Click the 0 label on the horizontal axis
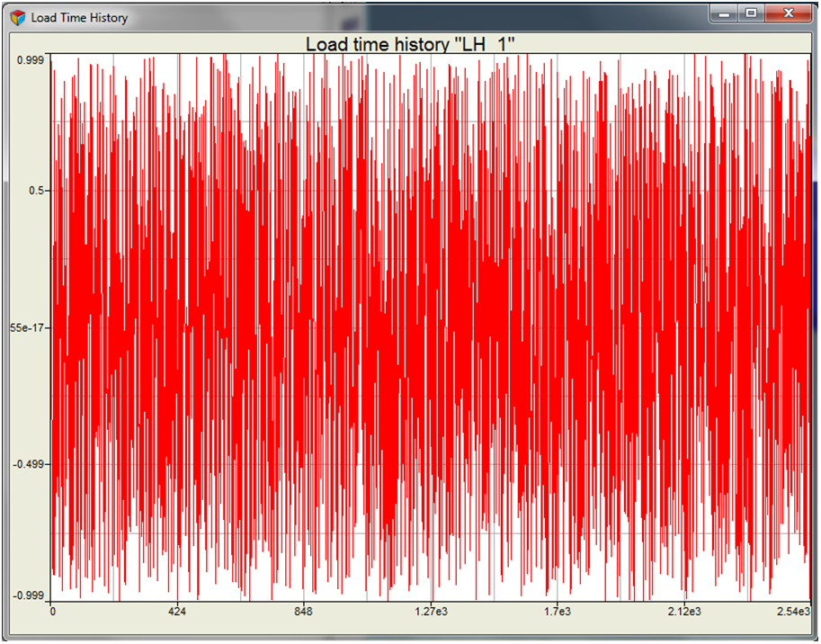821x644 pixels. (53, 613)
